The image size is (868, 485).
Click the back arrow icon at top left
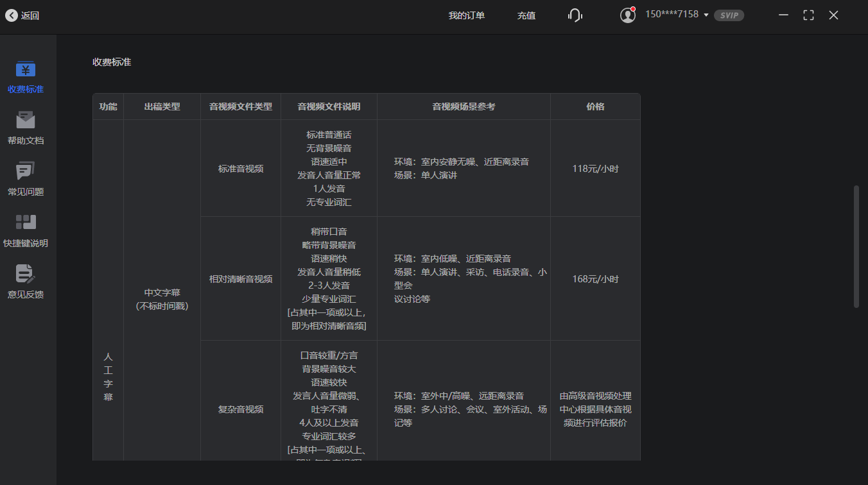(11, 15)
